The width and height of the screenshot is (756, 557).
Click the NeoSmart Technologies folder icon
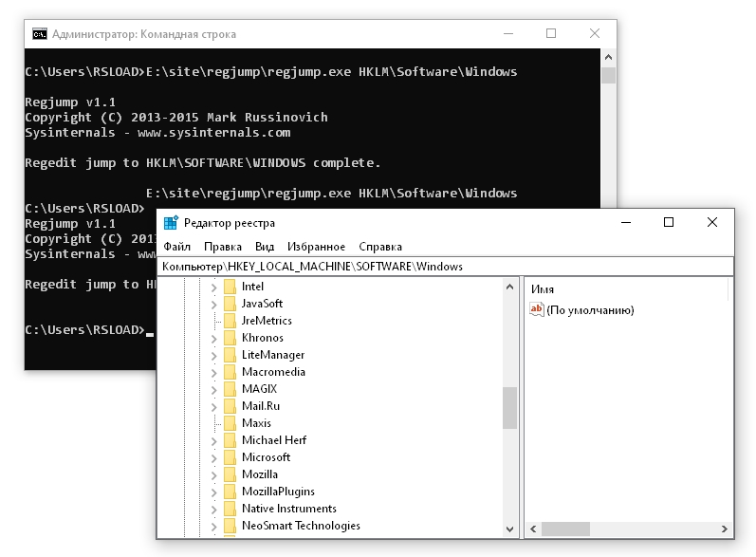(x=230, y=526)
